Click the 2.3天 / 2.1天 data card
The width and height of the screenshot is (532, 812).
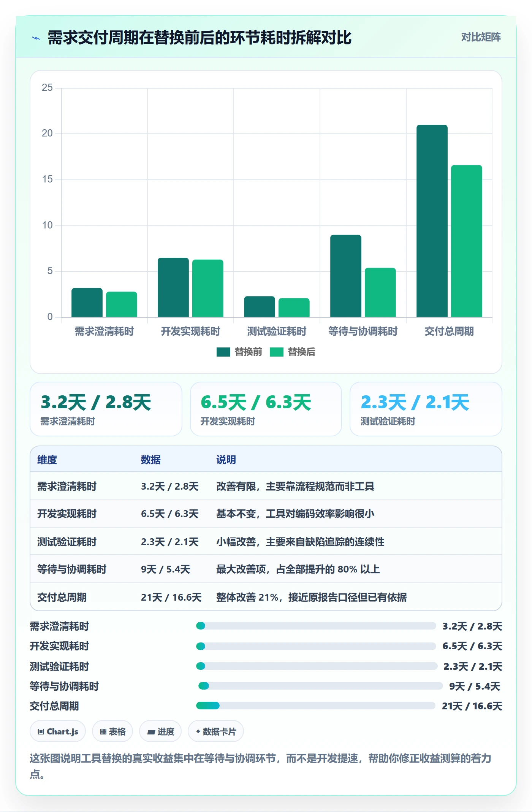[x=426, y=409]
